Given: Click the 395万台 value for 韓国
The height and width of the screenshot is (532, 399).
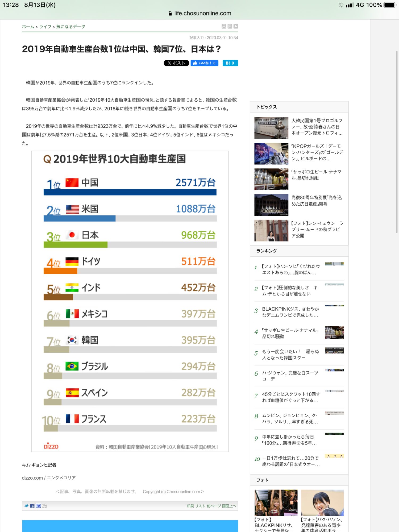Looking at the screenshot, I should pyautogui.click(x=198, y=340).
